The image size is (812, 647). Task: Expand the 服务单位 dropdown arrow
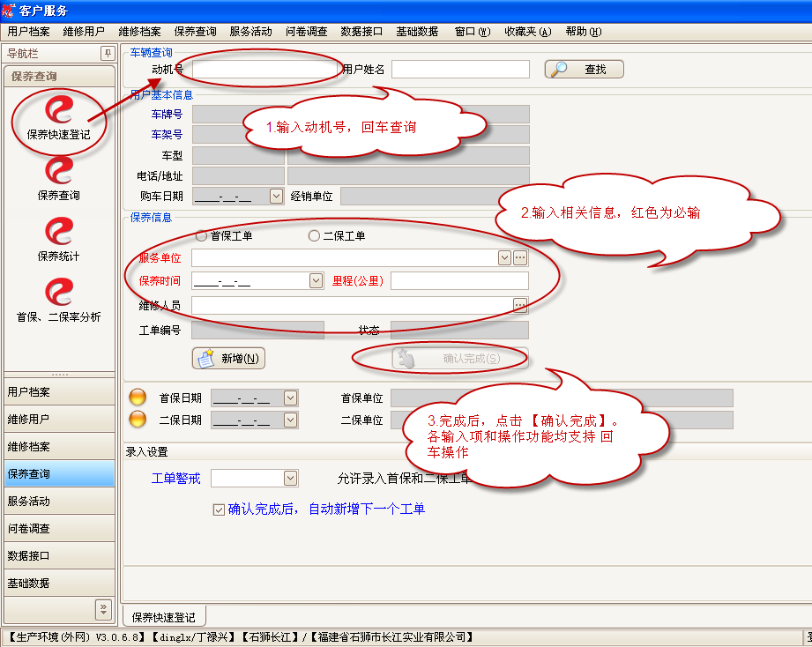click(504, 257)
